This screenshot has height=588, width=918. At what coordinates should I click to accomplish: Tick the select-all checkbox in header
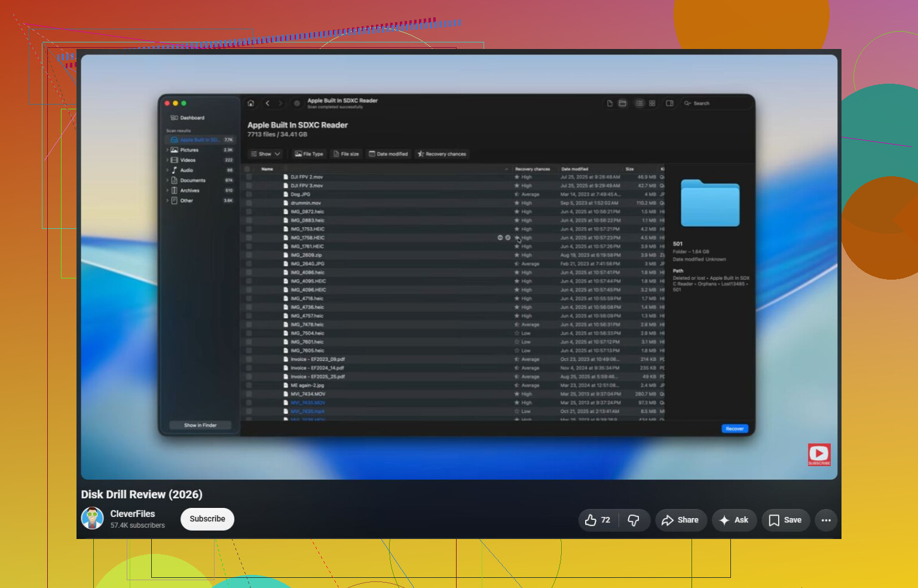247,169
